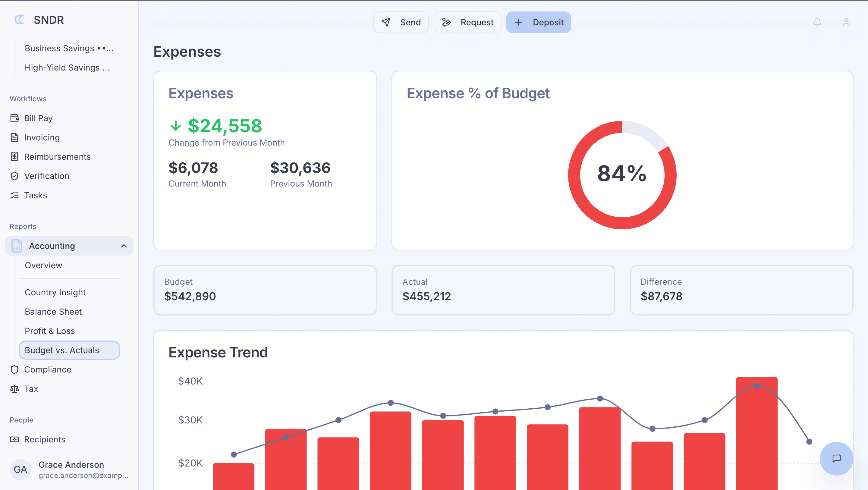
Task: Click grace.anderson email text
Action: click(x=83, y=475)
